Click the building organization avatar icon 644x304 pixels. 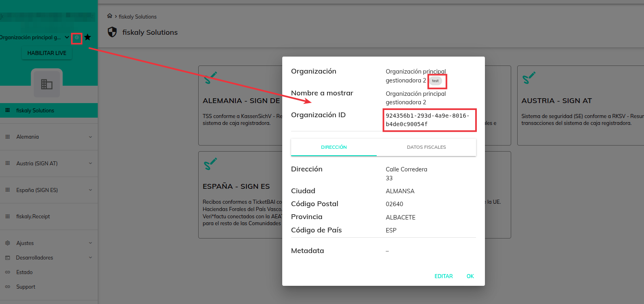coord(47,84)
